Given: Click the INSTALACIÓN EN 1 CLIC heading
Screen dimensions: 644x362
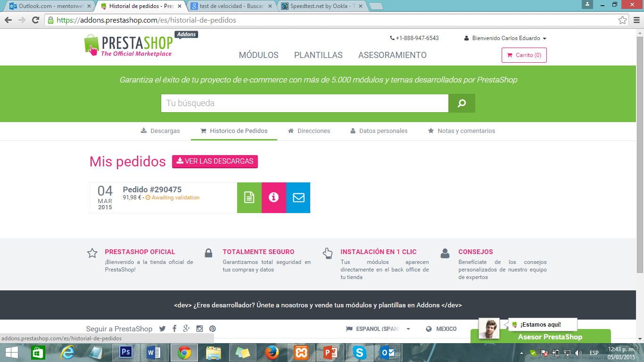Looking at the screenshot, I should click(x=379, y=252).
